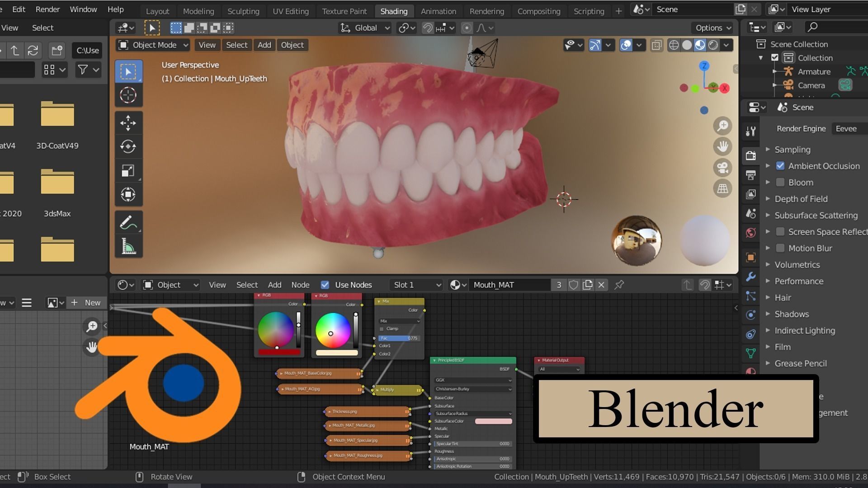Unlink Mouth_MAT material with X button
Screen dimensions: 868x488
click(601, 285)
